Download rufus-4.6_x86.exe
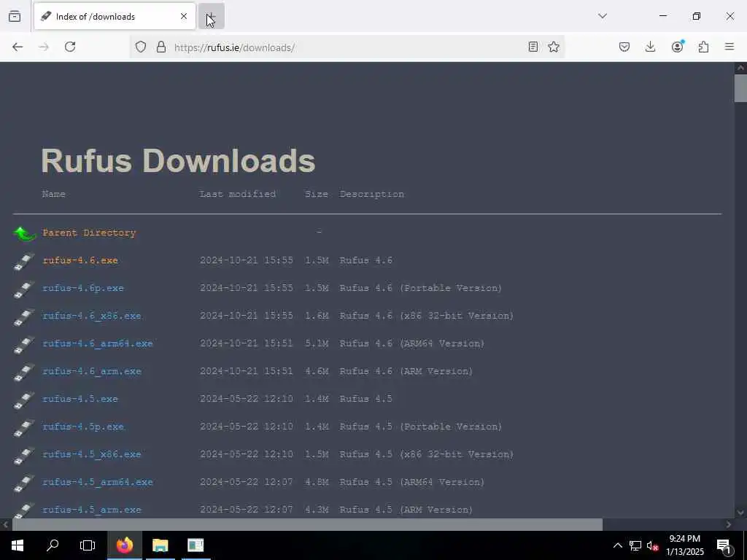 (x=92, y=316)
